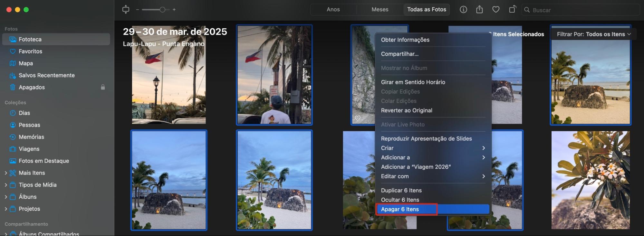Choose Ocultar 6 Itens
644x236 pixels.
(433, 200)
